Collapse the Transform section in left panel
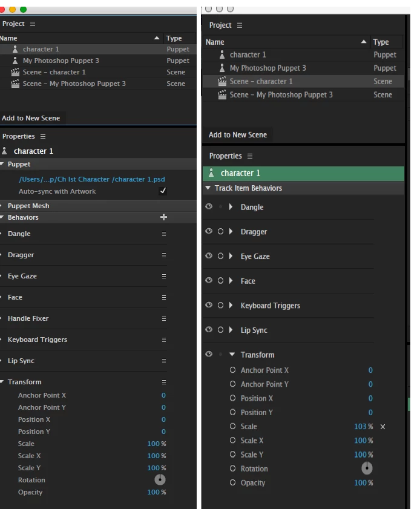This screenshot has height=509, width=420. (x=2, y=382)
